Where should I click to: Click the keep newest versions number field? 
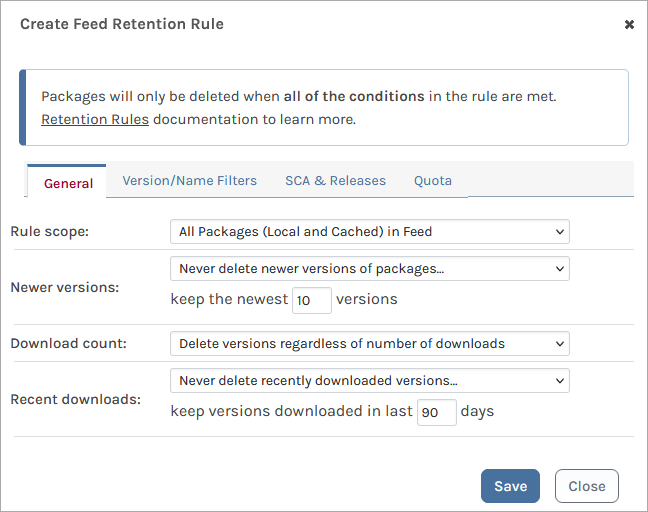[x=311, y=300]
